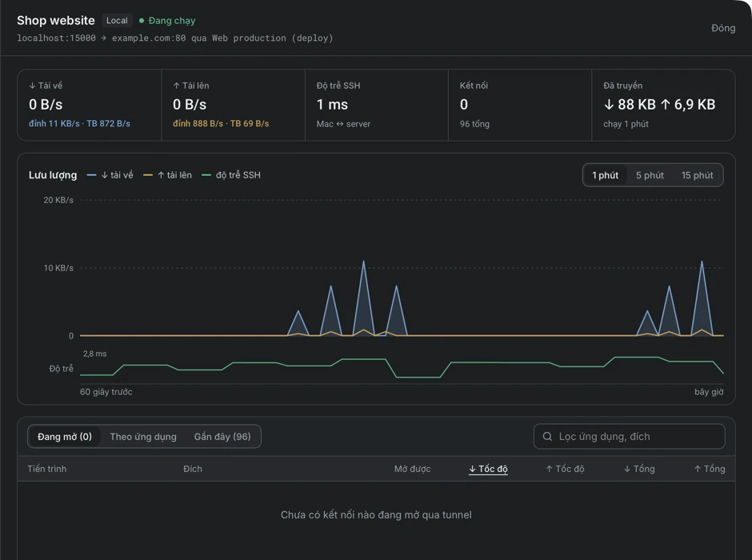
Task: Focus the Lọc ứng dụng, đích field
Action: click(x=630, y=436)
